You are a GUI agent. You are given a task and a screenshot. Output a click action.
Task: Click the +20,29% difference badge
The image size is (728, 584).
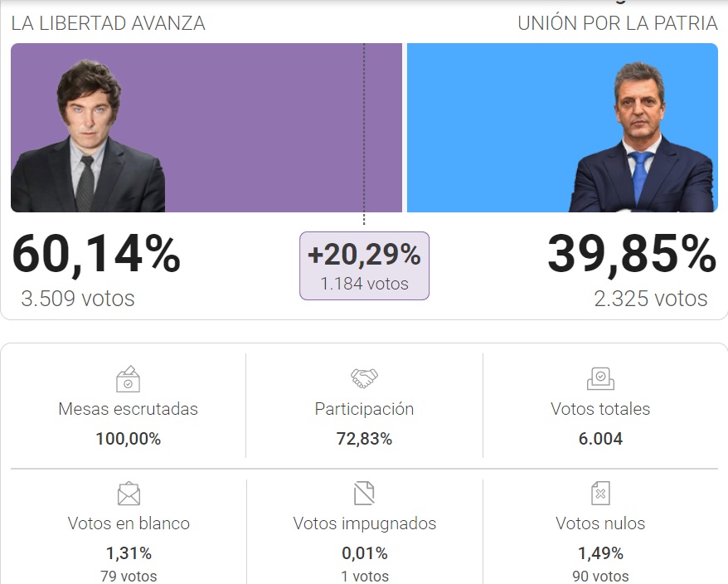(x=365, y=265)
